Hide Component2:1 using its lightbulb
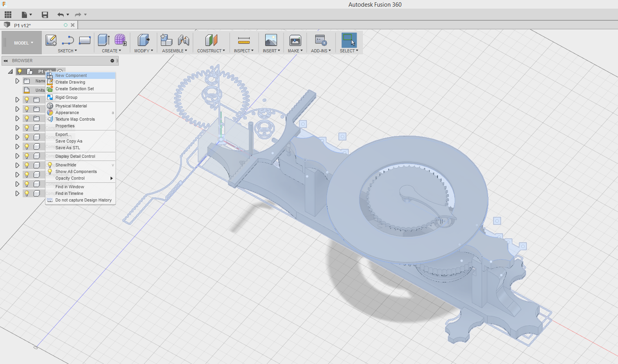 (27, 137)
